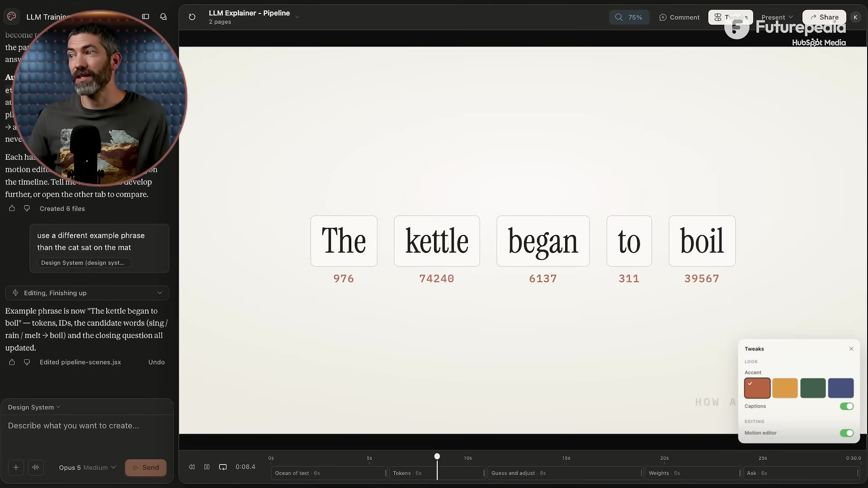The height and width of the screenshot is (488, 868).
Task: Click the reload preview icon
Action: 192,17
